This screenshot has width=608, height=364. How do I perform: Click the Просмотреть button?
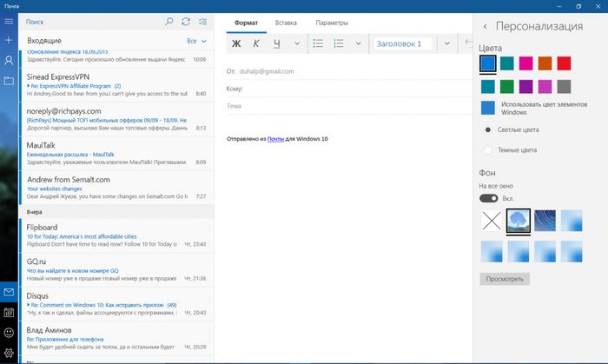(505, 279)
